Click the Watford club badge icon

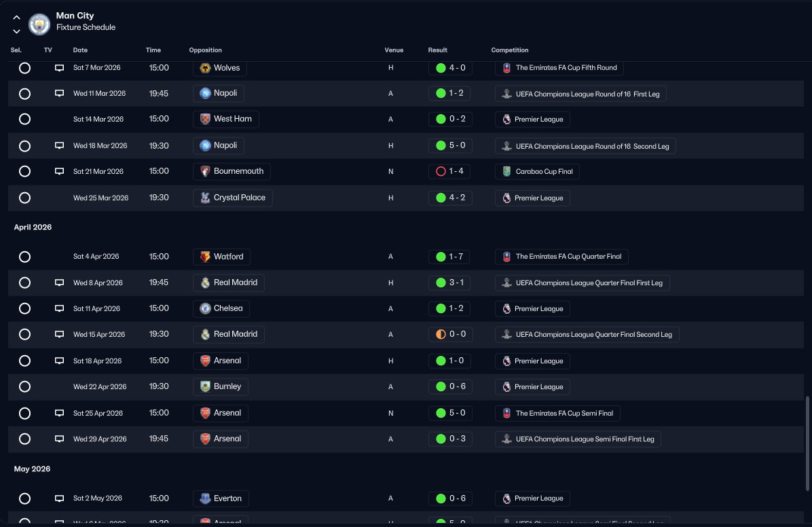tap(205, 257)
